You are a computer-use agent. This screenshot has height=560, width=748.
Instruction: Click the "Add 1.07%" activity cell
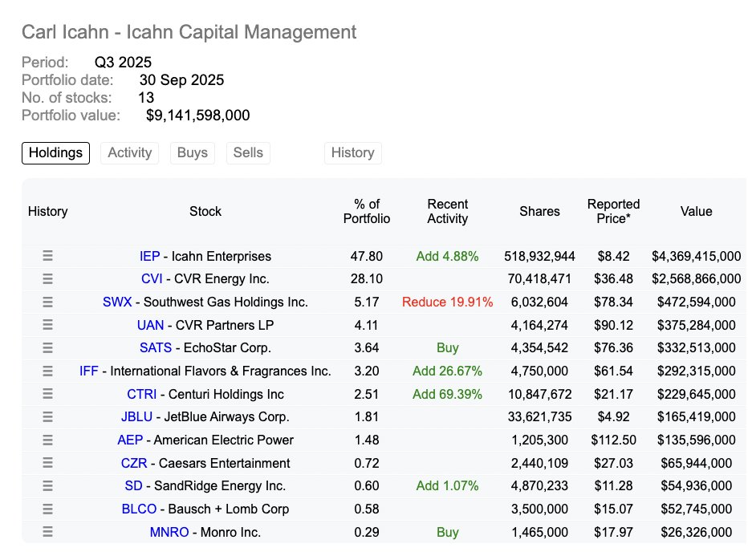(448, 485)
